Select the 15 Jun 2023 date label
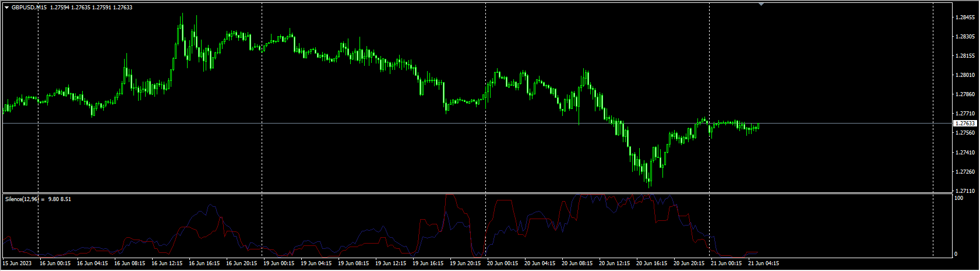980x271 pixels. (17, 263)
